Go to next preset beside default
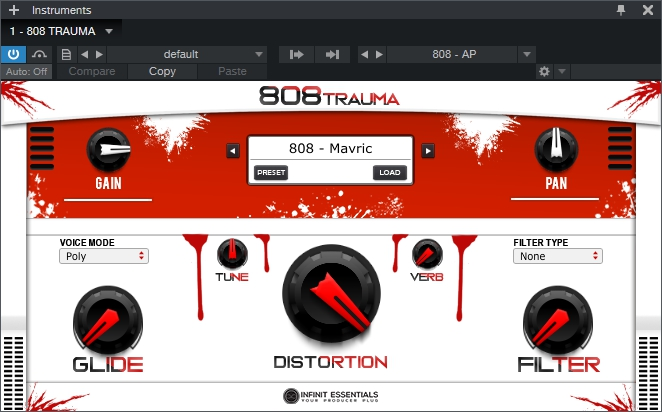 point(99,54)
